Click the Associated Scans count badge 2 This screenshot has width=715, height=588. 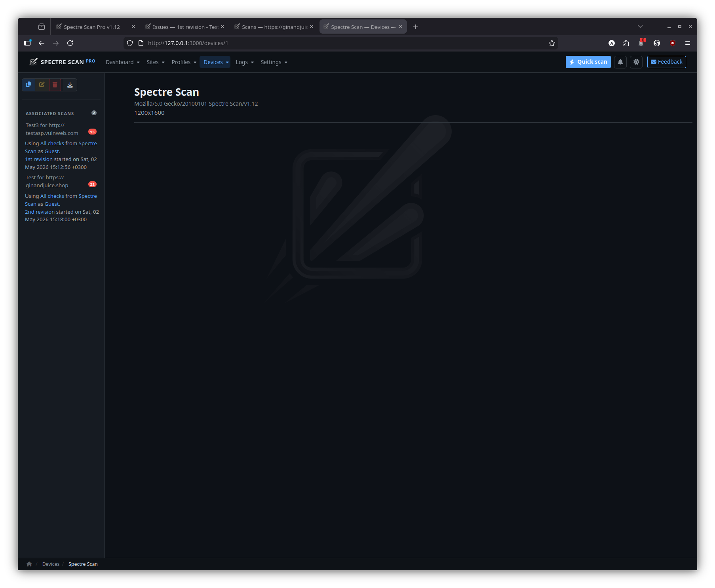point(94,113)
